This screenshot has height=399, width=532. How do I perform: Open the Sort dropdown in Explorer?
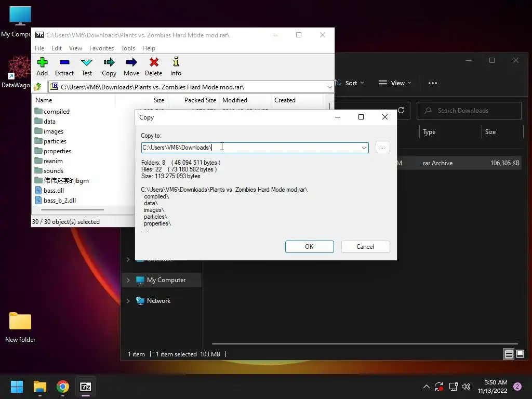point(350,83)
